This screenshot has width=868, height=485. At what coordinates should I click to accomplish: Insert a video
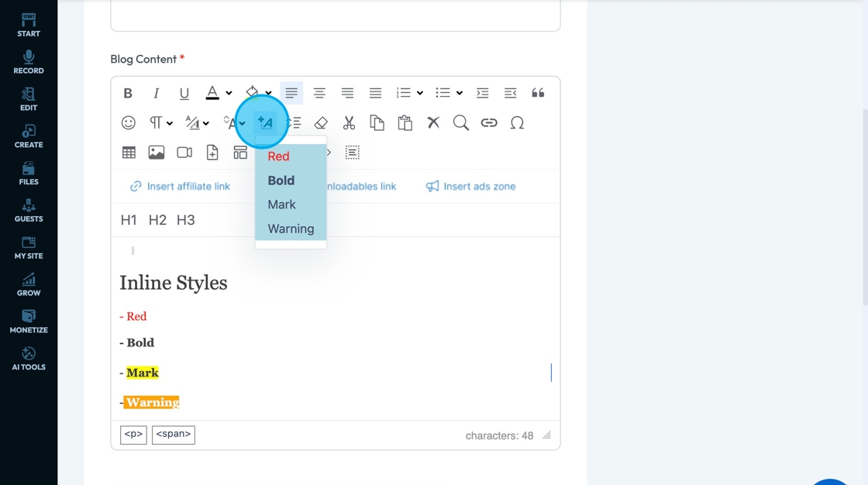click(x=184, y=153)
